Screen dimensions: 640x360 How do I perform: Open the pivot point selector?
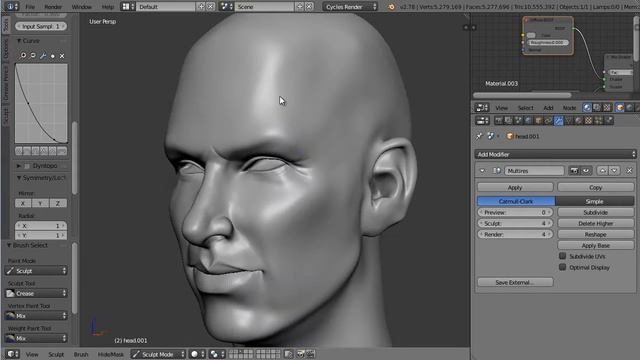click(x=216, y=354)
